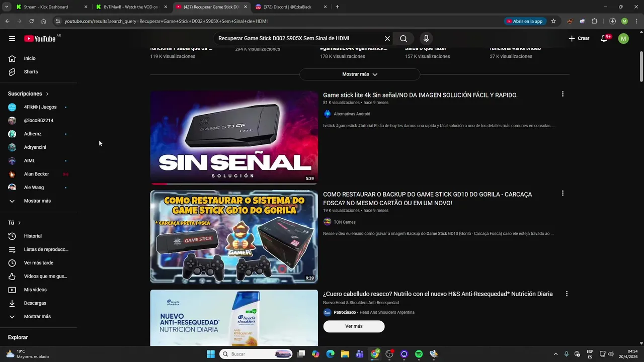The height and width of the screenshot is (362, 644).
Task: Open the AIML channel avatar
Action: coord(12,161)
